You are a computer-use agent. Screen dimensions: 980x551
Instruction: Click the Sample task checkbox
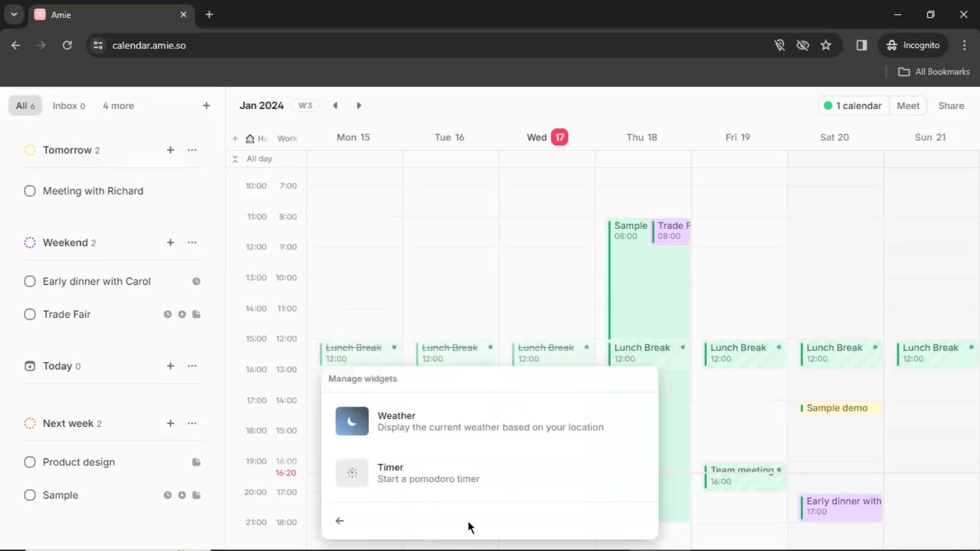tap(30, 494)
